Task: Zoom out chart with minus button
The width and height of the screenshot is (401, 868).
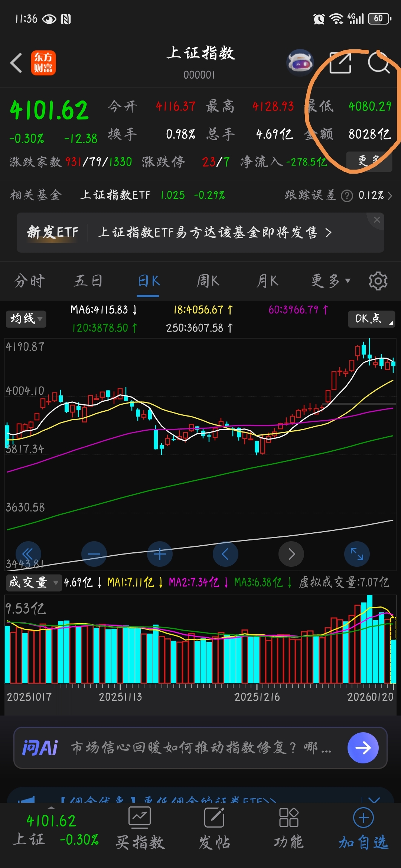Action: [94, 554]
